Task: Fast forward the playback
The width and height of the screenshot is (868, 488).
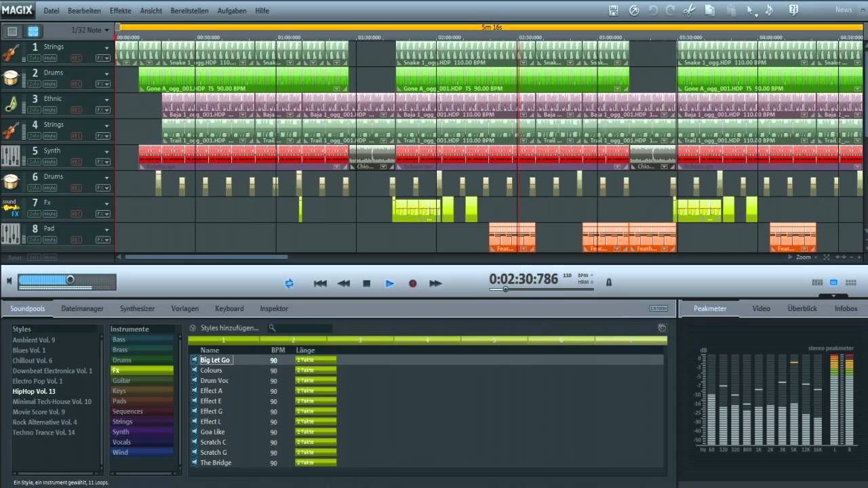Action: point(435,283)
